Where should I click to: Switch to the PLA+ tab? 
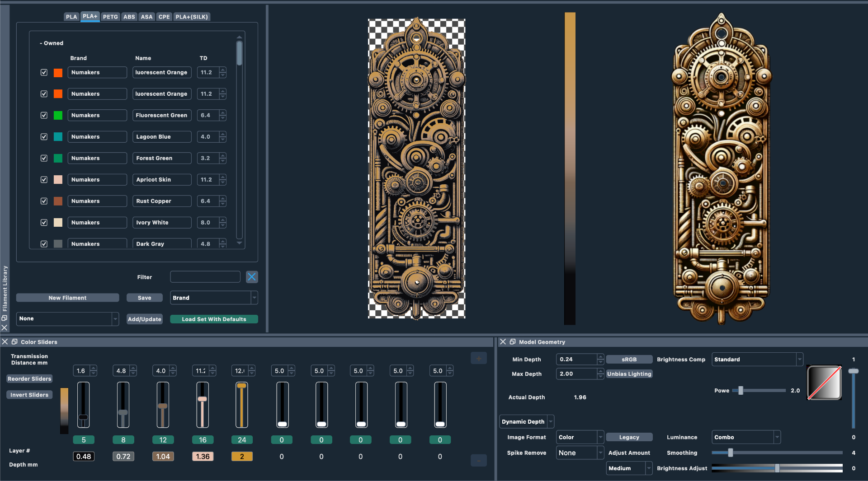[x=90, y=16]
